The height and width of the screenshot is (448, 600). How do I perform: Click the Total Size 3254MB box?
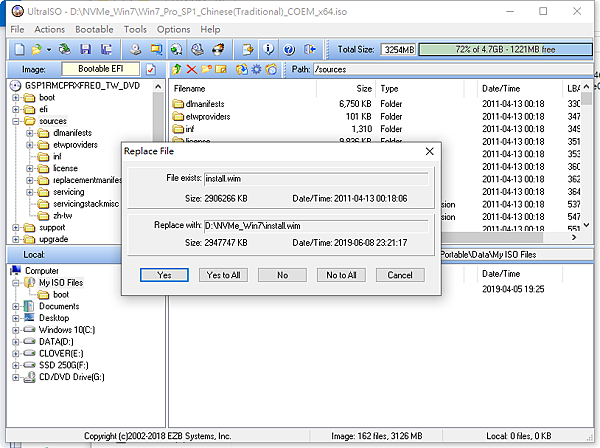tap(398, 49)
